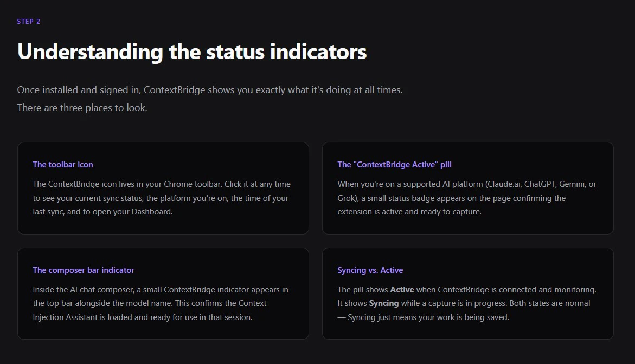Click the bold 'Syncing' word
Viewport: 635px width, 364px height.
(383, 303)
